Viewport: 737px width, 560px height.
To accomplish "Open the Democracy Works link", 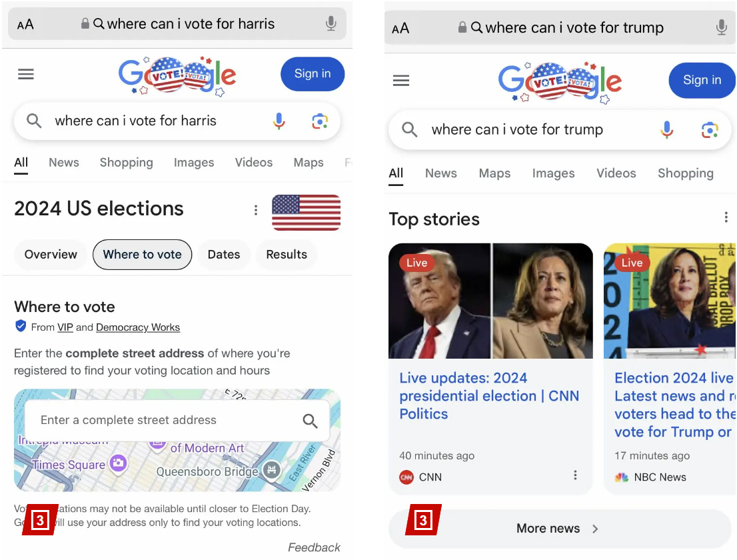I will pyautogui.click(x=138, y=327).
